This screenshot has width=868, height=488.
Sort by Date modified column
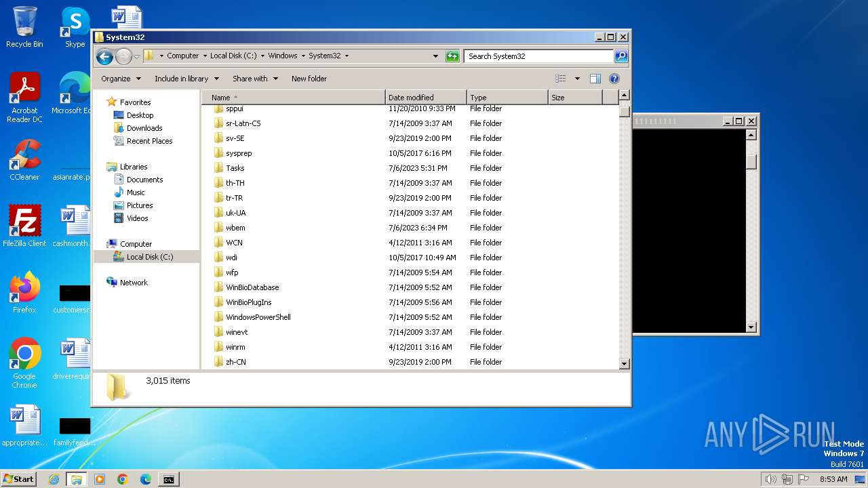tap(426, 98)
